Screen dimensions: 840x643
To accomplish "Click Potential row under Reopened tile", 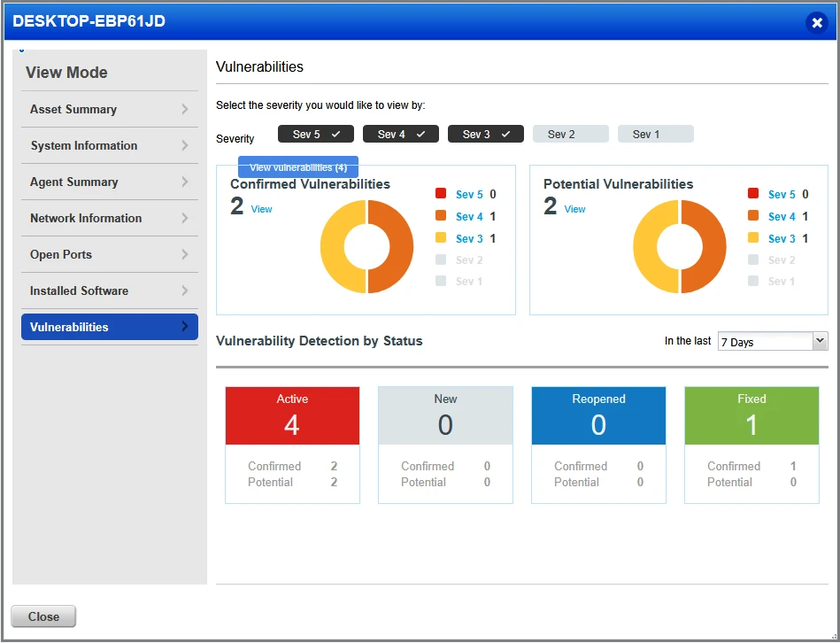I will coord(598,482).
